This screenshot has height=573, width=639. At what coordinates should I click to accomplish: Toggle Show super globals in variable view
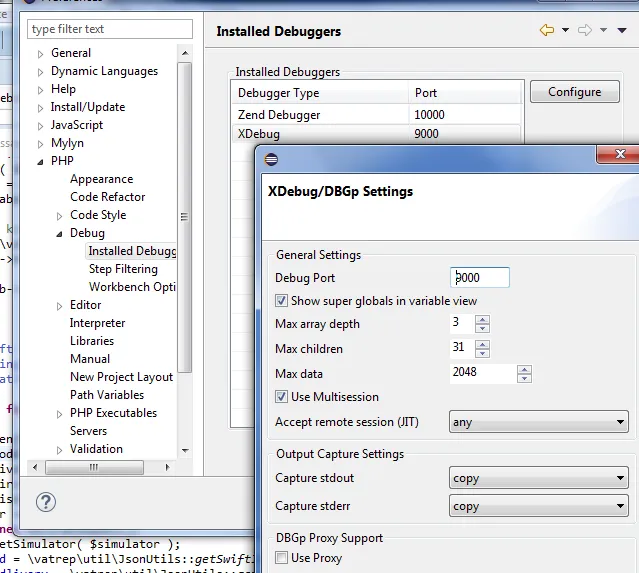[281, 301]
